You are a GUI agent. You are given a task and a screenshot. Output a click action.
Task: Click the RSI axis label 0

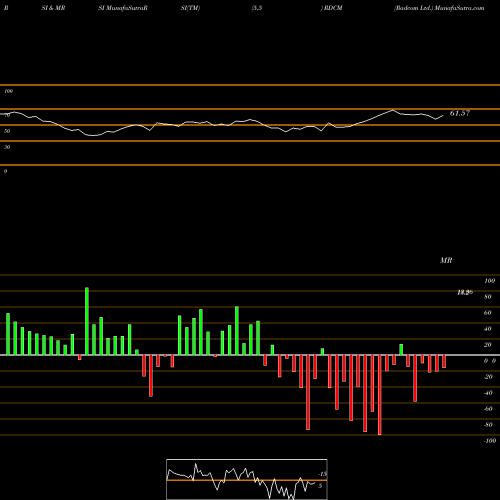coord(5,171)
